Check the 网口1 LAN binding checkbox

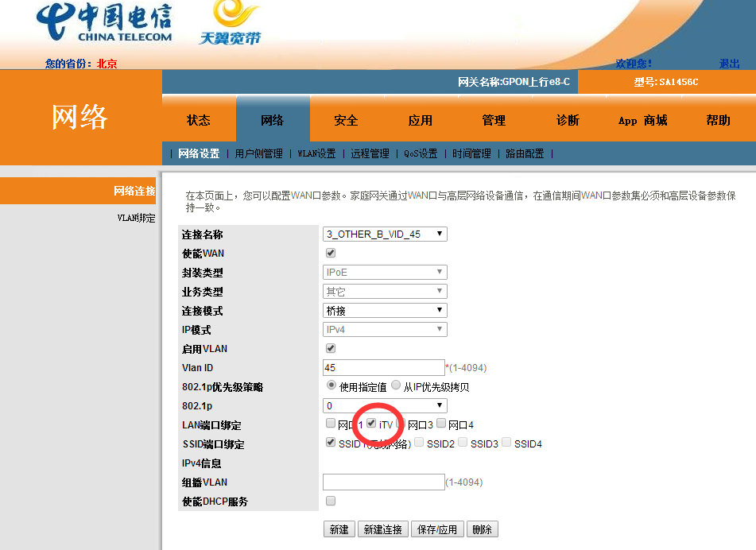coord(331,423)
